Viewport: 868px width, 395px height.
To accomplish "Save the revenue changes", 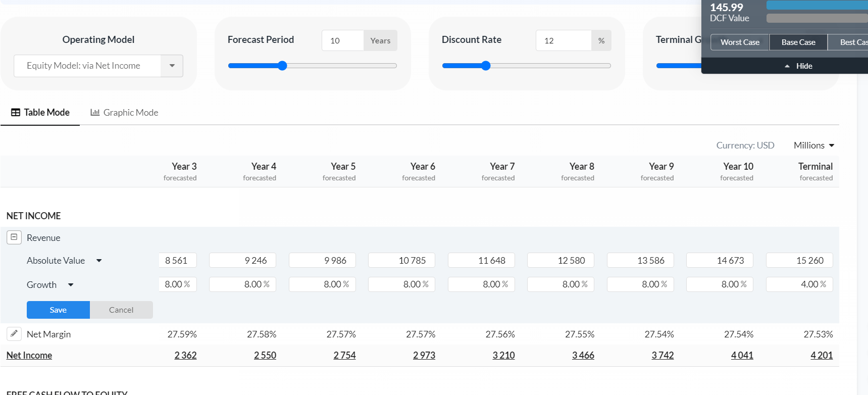I will tap(58, 310).
